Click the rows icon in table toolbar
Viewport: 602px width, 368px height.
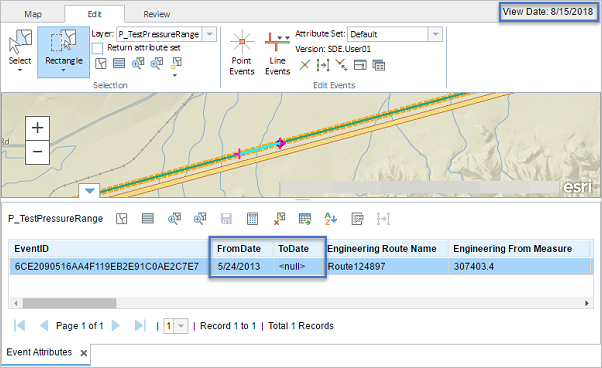[148, 219]
